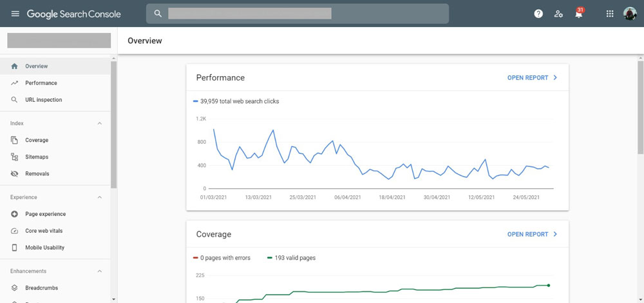
Task: Click the URL inspection search field
Action: [298, 14]
